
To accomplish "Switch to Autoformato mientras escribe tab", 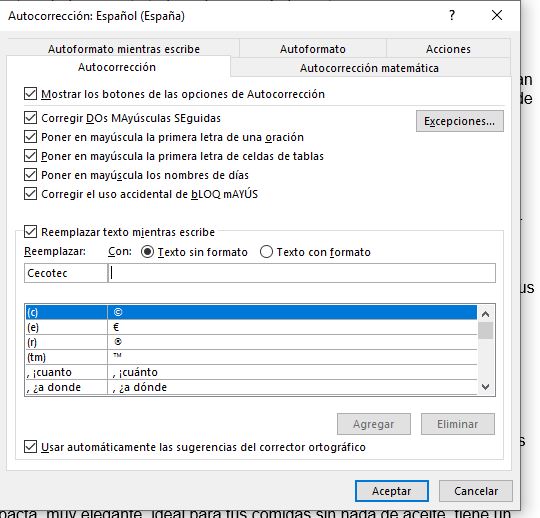I will click(x=124, y=49).
